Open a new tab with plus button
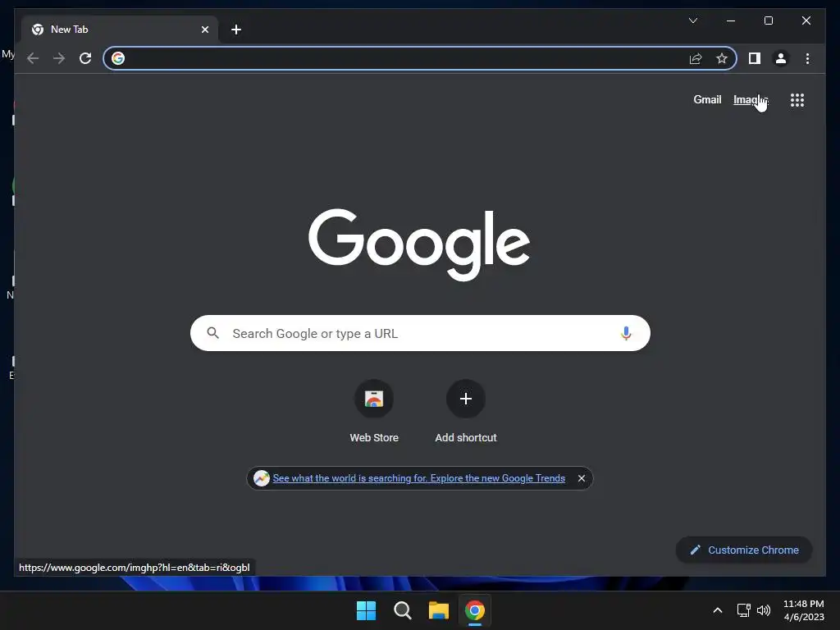Image resolution: width=840 pixels, height=630 pixels. click(236, 30)
